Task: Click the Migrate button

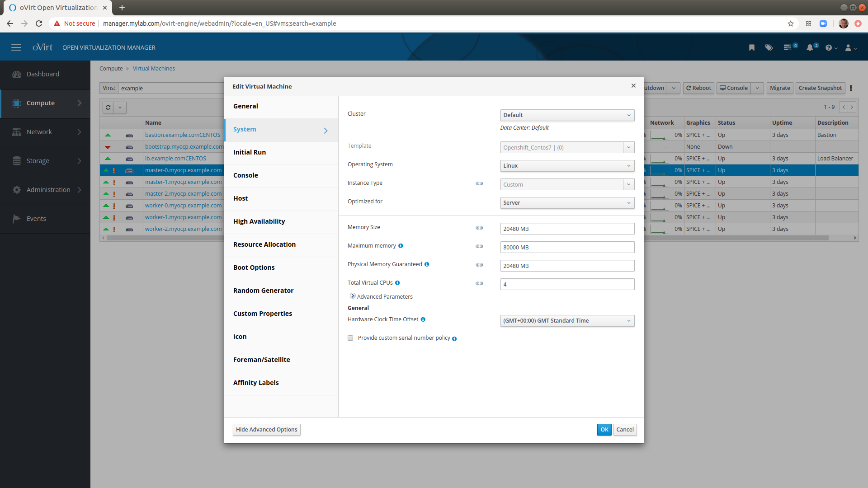Action: coord(780,88)
